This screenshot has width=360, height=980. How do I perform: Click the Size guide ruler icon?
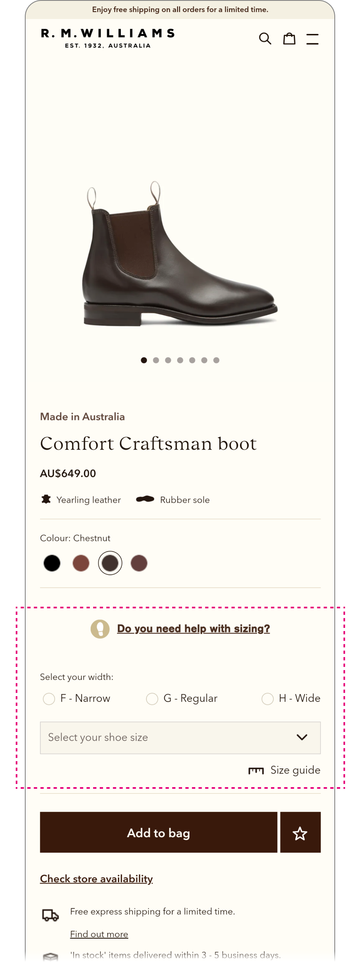(256, 770)
